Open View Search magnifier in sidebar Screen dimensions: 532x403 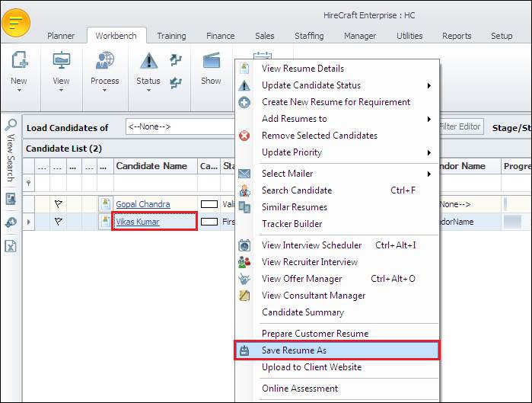point(11,126)
